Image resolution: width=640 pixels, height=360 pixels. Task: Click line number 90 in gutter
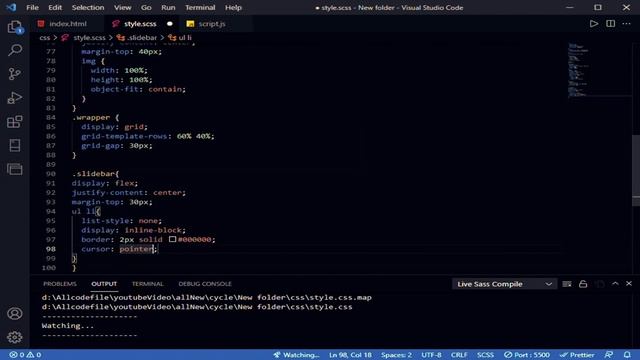click(x=51, y=173)
